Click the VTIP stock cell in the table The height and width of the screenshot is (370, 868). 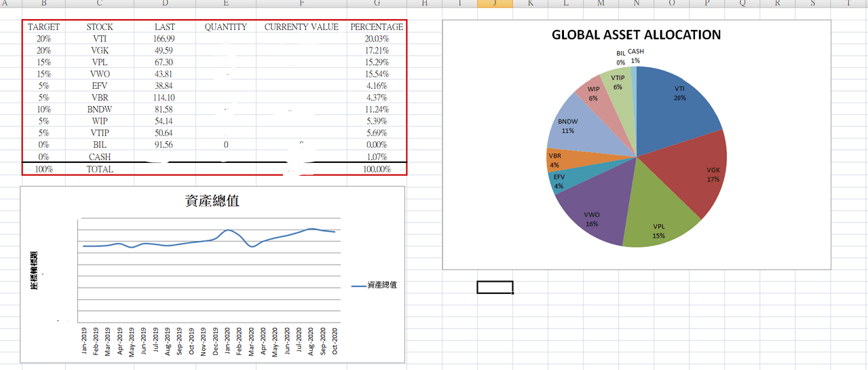(100, 133)
